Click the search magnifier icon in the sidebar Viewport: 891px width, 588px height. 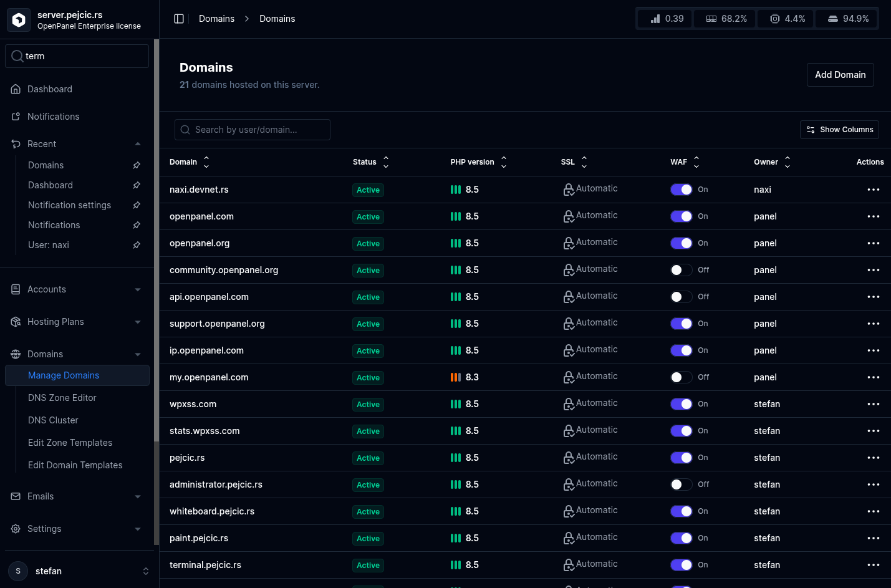pos(17,56)
